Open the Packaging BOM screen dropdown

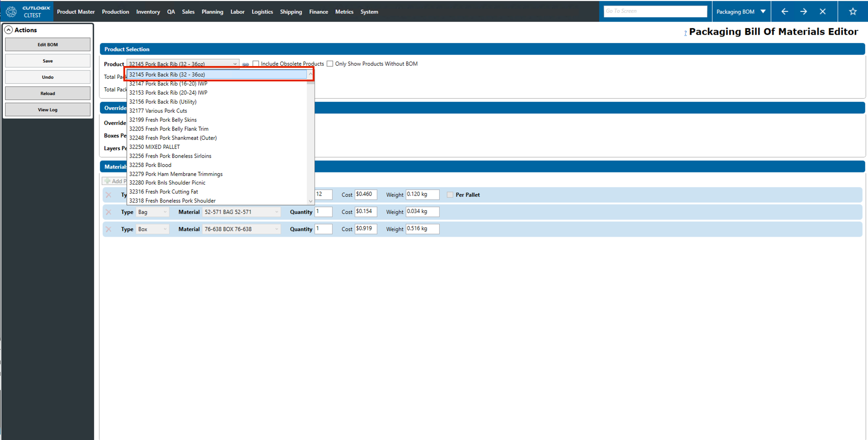pos(763,12)
